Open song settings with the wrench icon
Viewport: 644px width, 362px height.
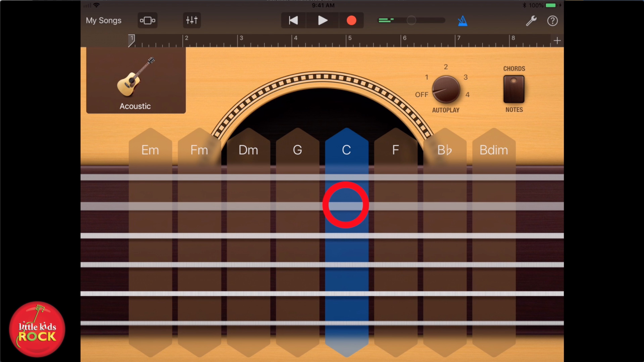[531, 21]
